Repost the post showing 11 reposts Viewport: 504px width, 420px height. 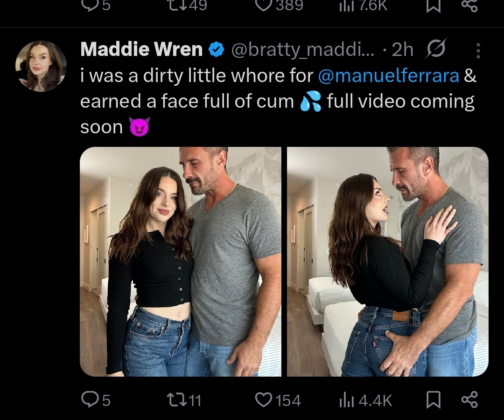[176, 400]
